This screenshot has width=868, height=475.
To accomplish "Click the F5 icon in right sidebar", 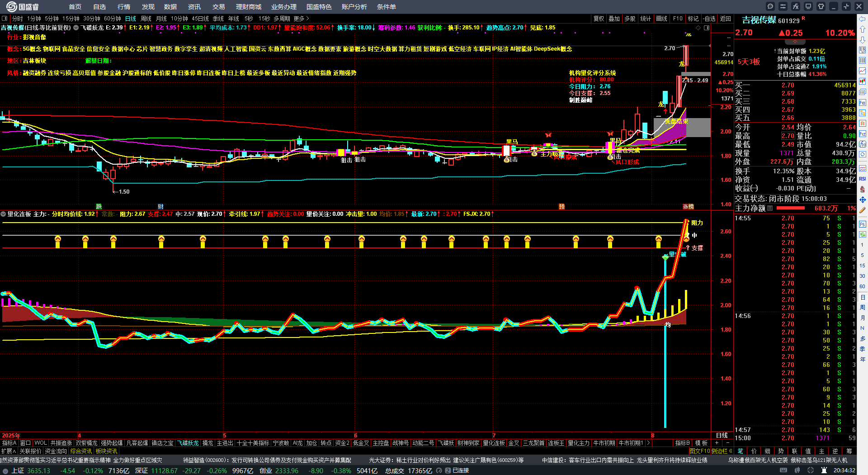I will click(863, 224).
